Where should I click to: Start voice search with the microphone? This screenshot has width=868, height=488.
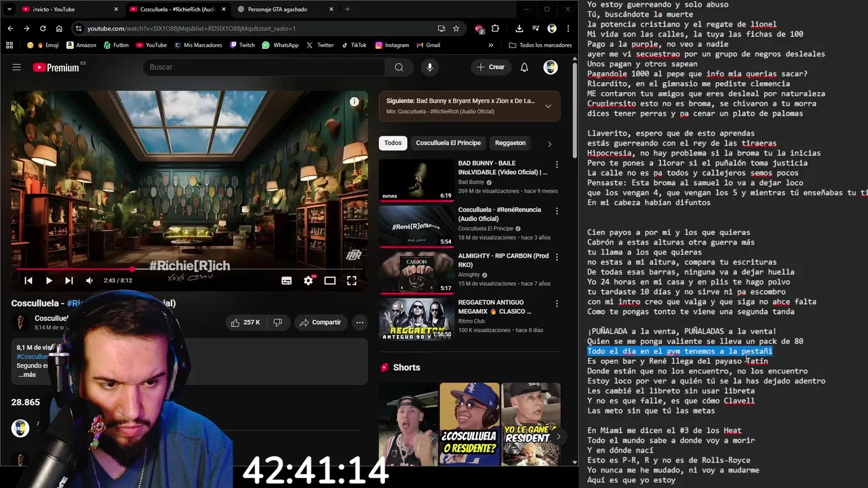(429, 67)
